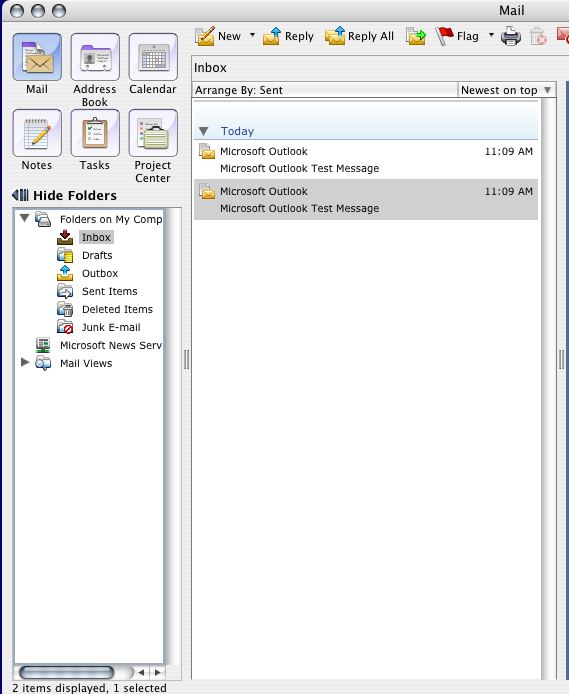569x694 pixels.
Task: Collapse Folders on My Computer tree
Action: tap(25, 218)
